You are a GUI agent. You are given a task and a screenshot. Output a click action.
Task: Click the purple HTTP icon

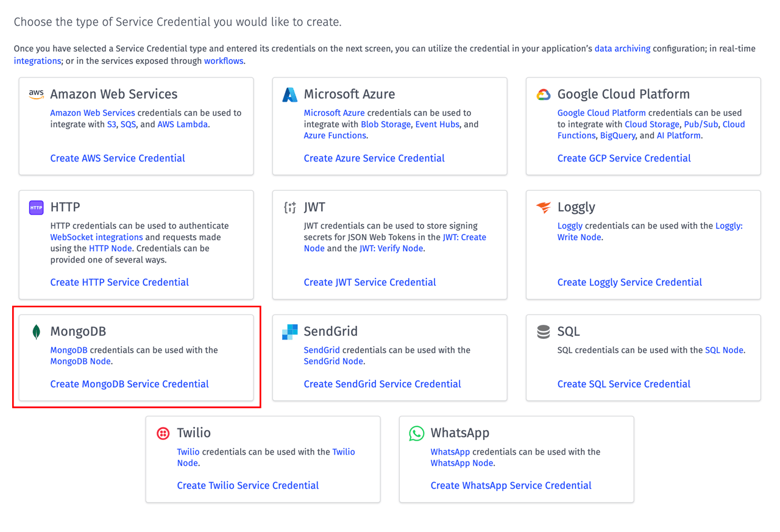pos(36,207)
